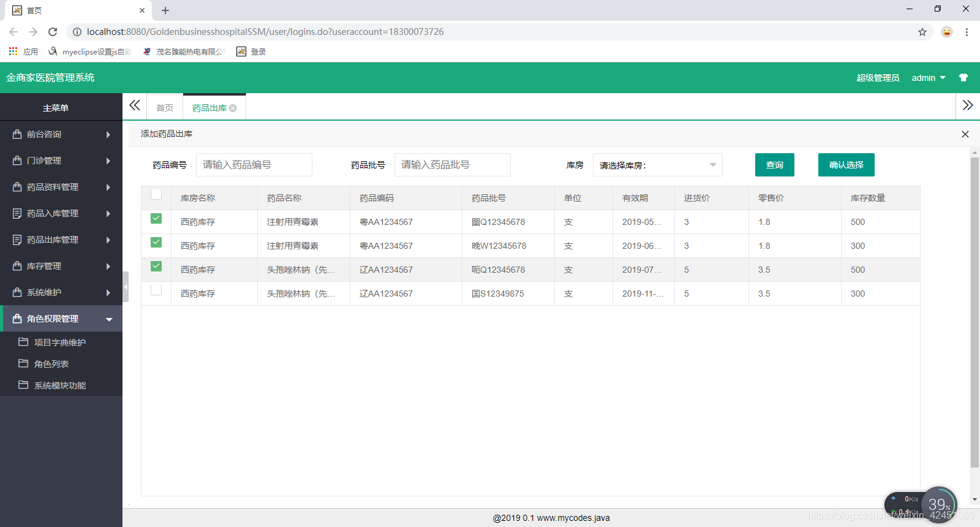Screen dimensions: 980x527
Task: Open the 茂名臻能热电有限公司 bookmark
Action: [x=184, y=51]
